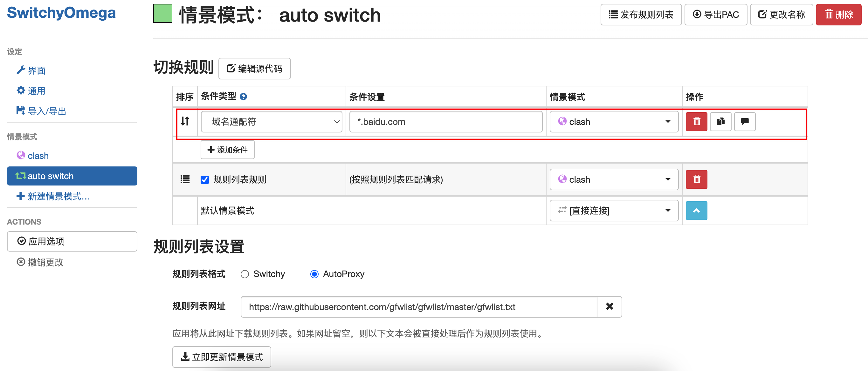Viewport: 868px width, 371px height.
Task: Click 应用选项 to apply changes
Action: 72,241
